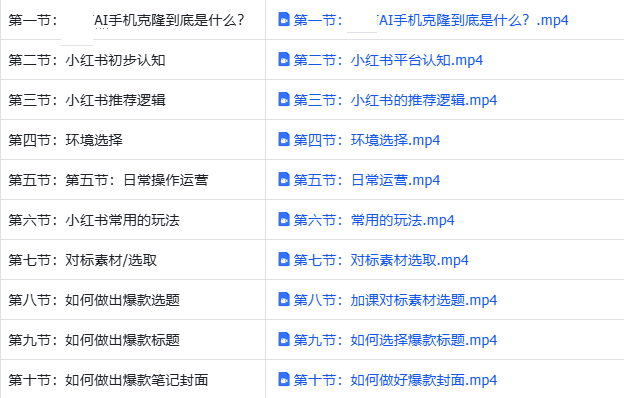This screenshot has height=398, width=624.
Task: Click the video file icon beside 第六节：常用的玩法.mp4
Action: [284, 219]
